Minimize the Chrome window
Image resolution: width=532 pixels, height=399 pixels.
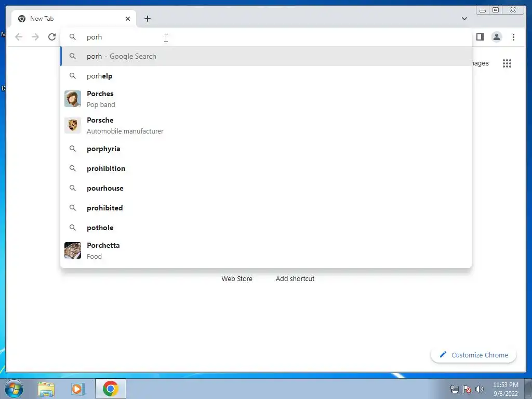(483, 10)
